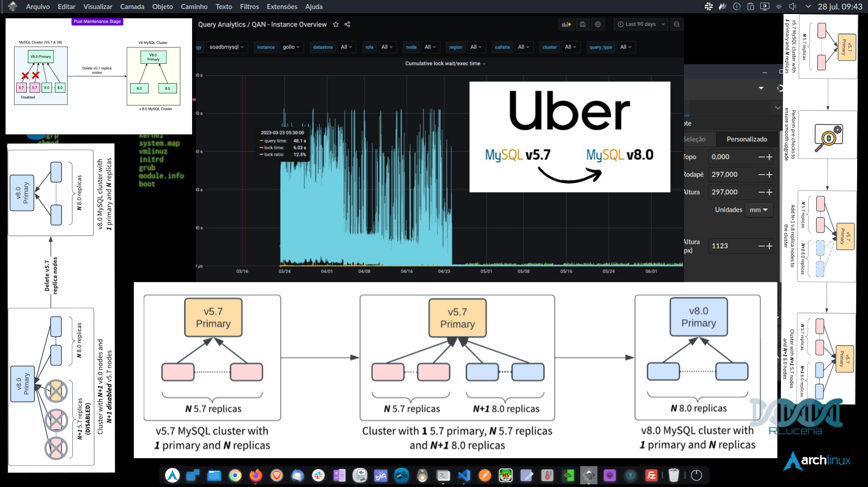Open the trash bin in the dock
868x487 pixels.
click(674, 475)
